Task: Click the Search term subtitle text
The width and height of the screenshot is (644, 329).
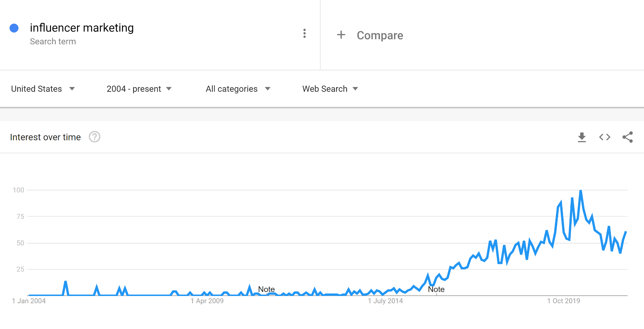Action: point(53,41)
